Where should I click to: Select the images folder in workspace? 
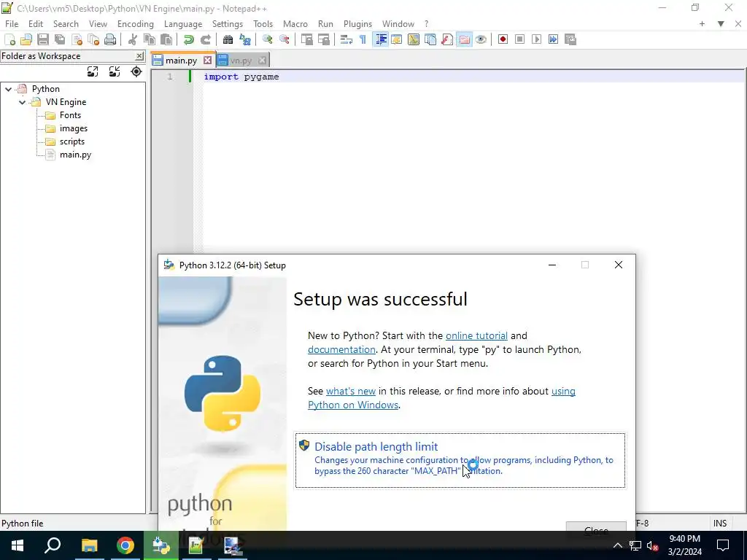coord(74,128)
